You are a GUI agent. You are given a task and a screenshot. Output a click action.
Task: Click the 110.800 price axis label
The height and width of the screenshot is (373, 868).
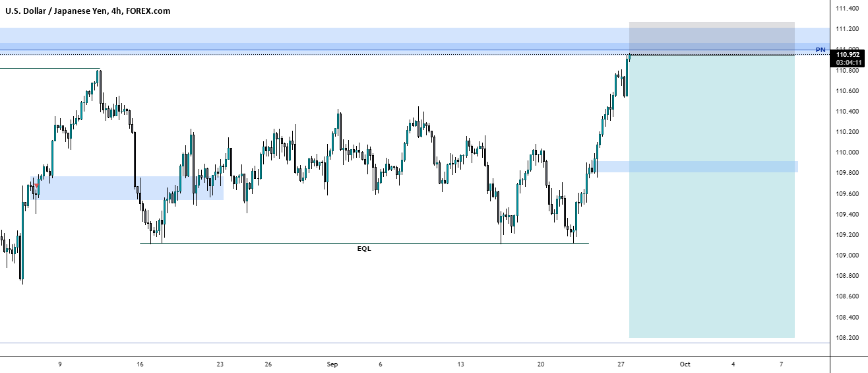pyautogui.click(x=847, y=71)
